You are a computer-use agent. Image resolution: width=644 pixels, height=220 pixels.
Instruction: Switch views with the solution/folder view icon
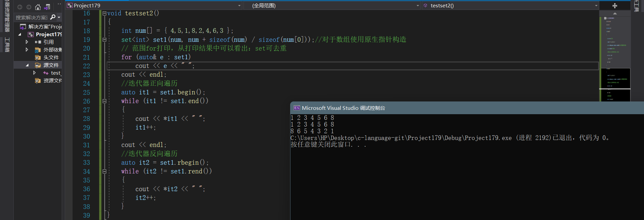(47, 7)
